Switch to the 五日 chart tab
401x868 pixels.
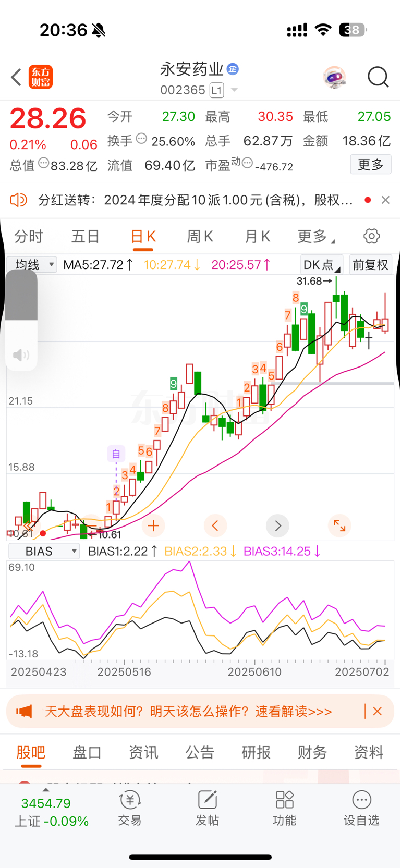[86, 237]
